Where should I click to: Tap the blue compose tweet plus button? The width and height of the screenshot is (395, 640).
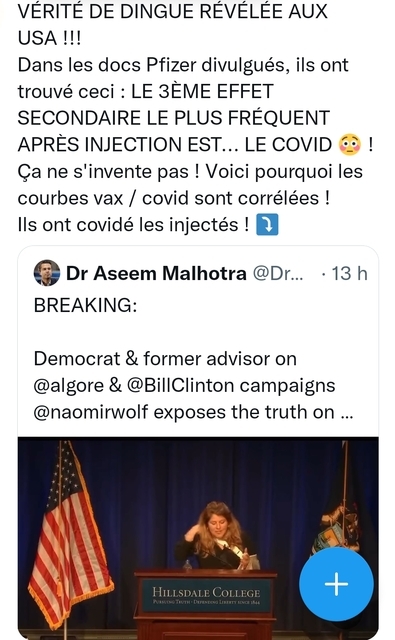pyautogui.click(x=336, y=584)
